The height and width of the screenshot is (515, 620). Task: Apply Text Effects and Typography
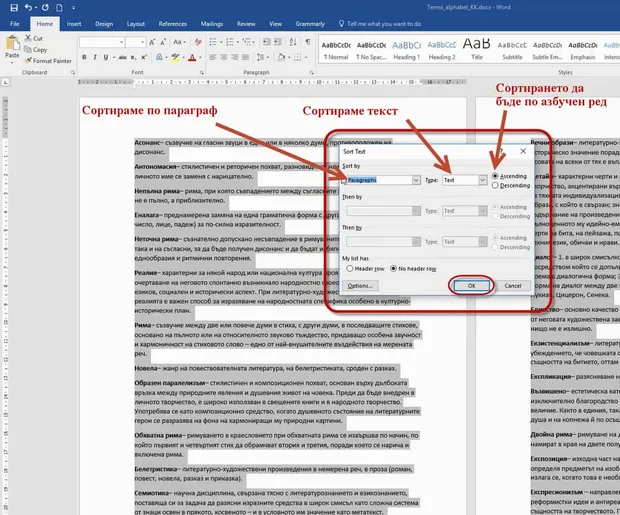tap(159, 57)
